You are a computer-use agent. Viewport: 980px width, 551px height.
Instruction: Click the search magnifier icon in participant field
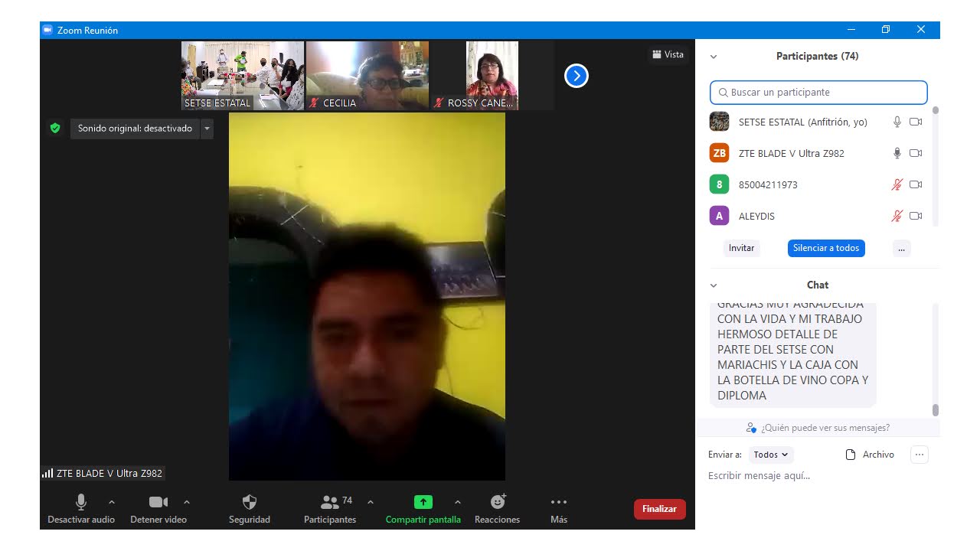pos(723,93)
